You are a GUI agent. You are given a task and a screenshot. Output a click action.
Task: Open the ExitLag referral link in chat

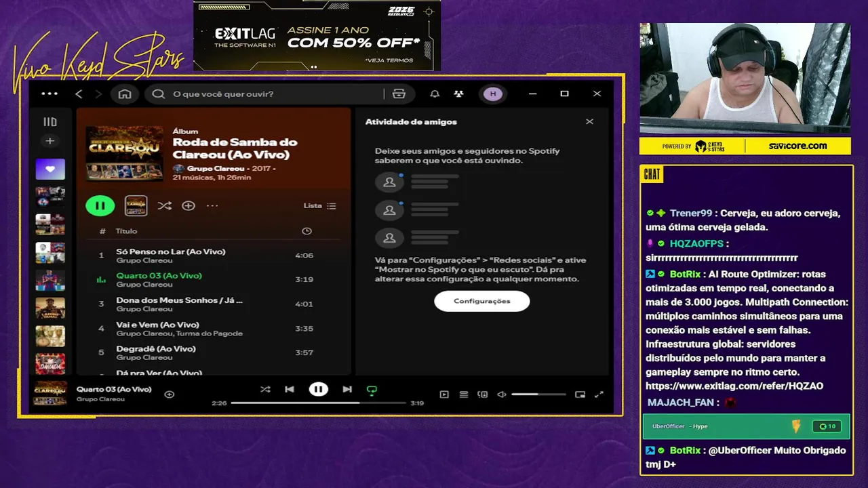[734, 386]
